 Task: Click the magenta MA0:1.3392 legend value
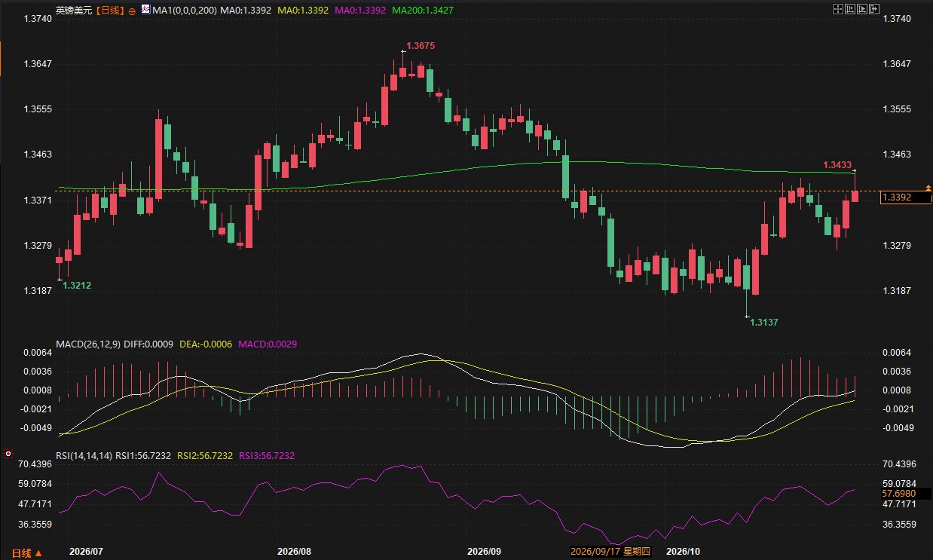click(360, 11)
